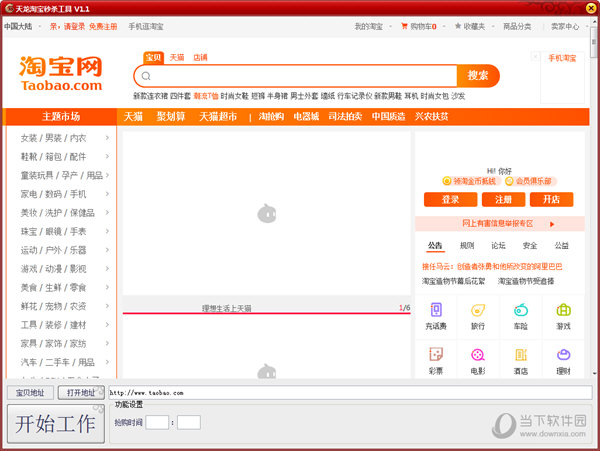Click the 商品分类 link

pos(517,26)
